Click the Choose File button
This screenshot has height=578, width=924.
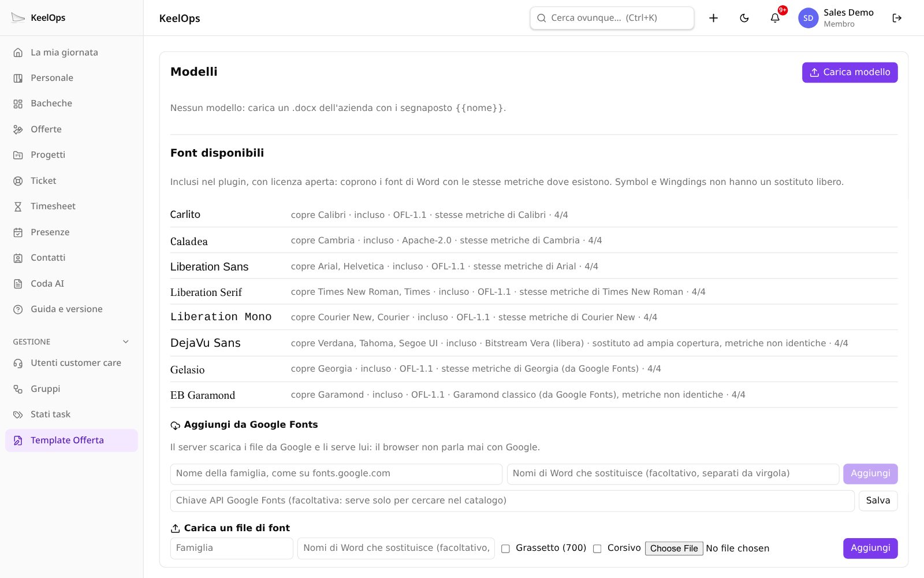tap(674, 549)
